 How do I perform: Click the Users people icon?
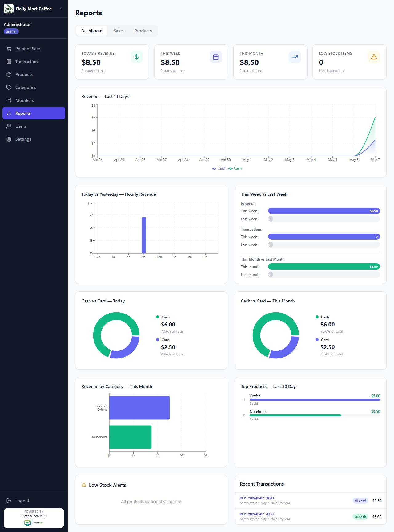point(9,126)
